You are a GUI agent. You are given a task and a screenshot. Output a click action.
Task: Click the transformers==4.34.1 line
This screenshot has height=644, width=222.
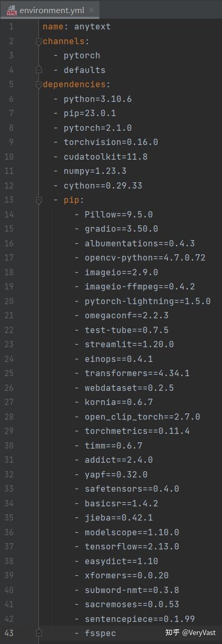pyautogui.click(x=132, y=373)
